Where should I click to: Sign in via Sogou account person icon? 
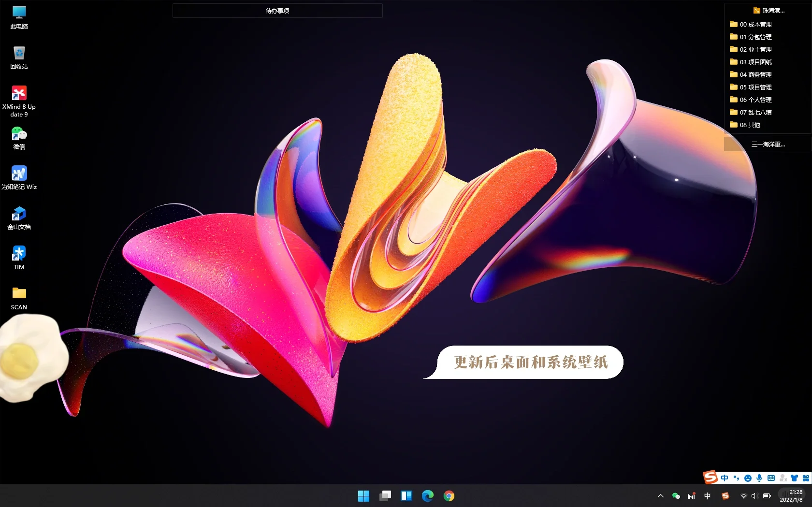point(783,478)
